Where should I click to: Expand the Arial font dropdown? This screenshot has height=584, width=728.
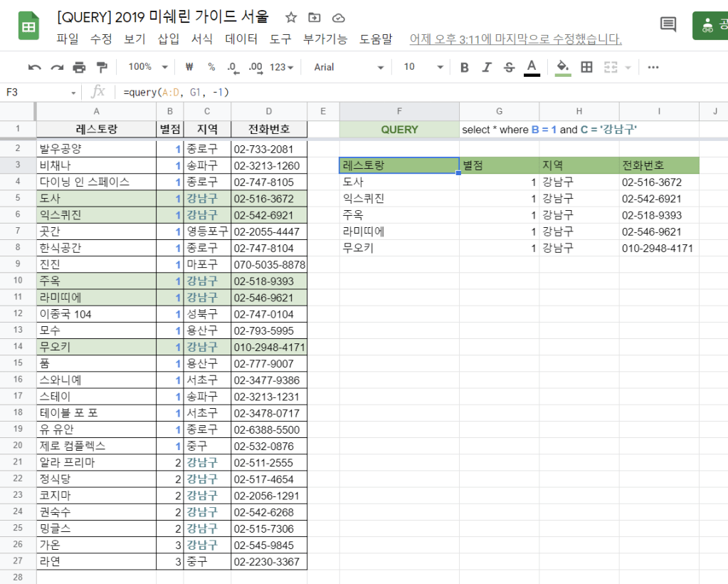[x=349, y=67]
